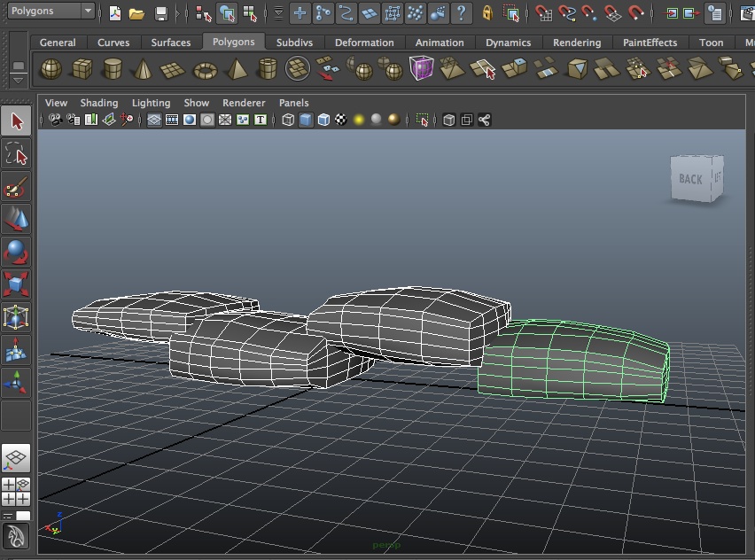Create a polygon cone from shelf
Viewport: 755px width, 560px height.
(x=143, y=69)
